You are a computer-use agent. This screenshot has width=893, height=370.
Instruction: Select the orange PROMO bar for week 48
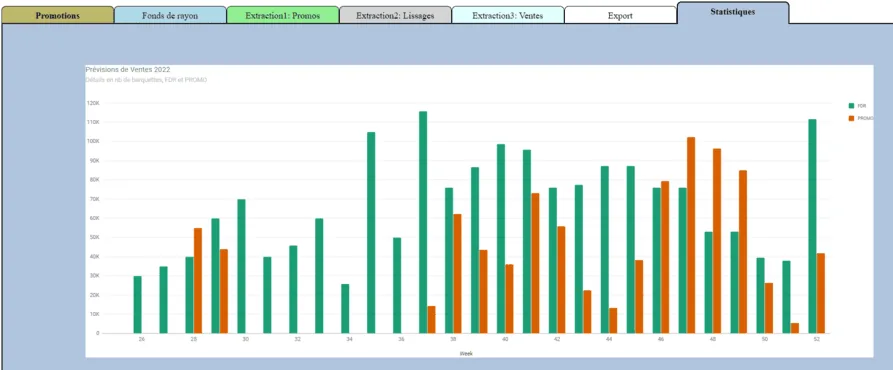717,241
